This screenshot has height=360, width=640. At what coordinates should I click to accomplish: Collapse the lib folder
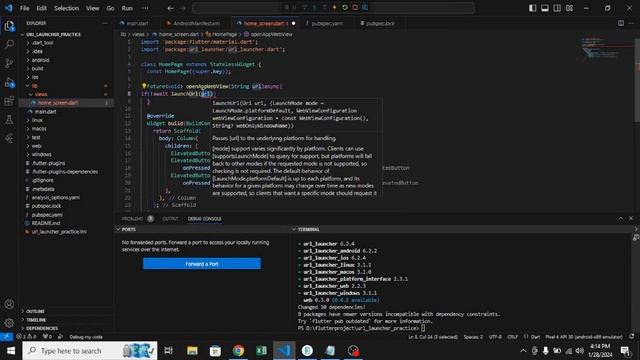tap(35, 86)
